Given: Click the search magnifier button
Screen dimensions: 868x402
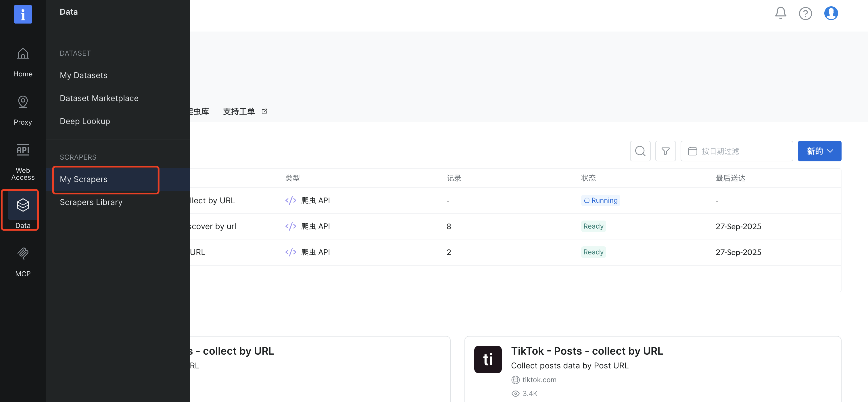Looking at the screenshot, I should (640, 151).
